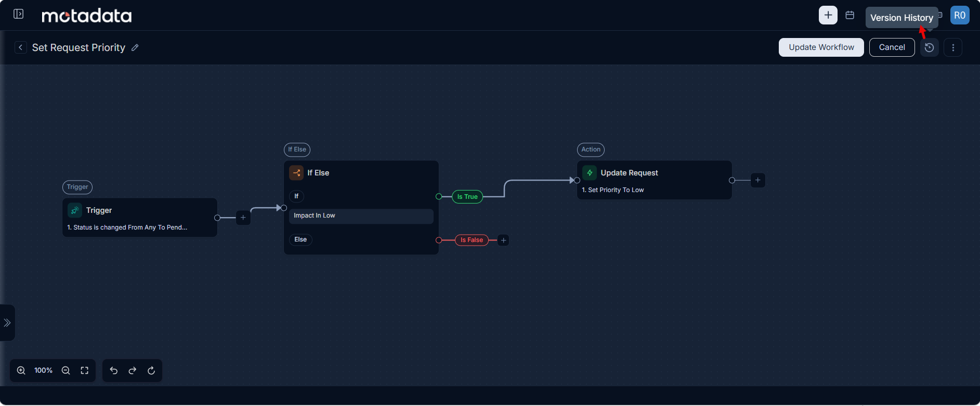Click the plus create button in the header
980x406 pixels.
(x=828, y=15)
